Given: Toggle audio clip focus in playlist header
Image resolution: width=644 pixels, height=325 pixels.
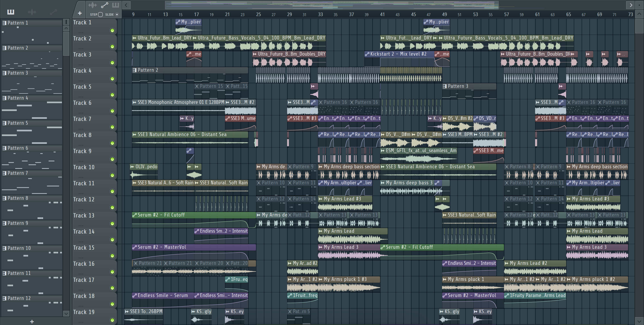Looking at the screenshot, I should [x=93, y=5].
